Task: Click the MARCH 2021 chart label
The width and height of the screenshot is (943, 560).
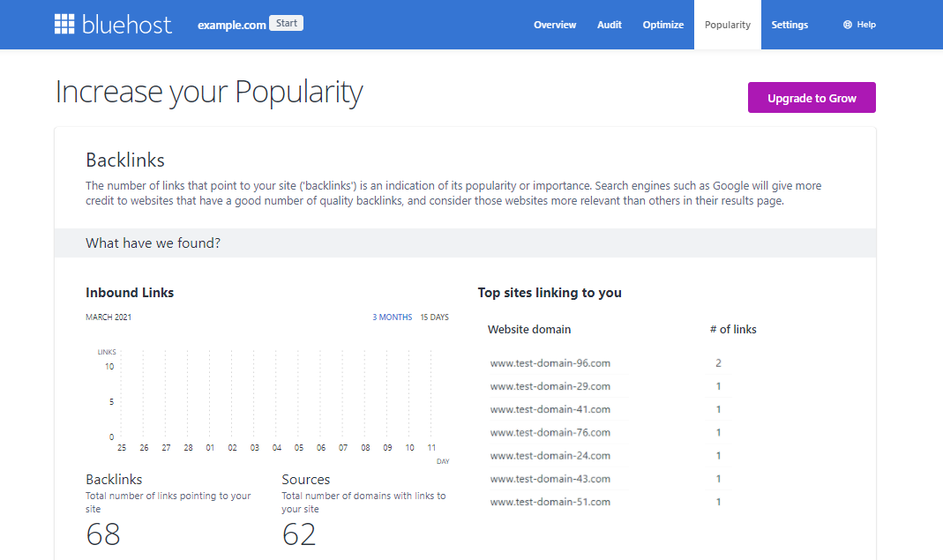Action: click(107, 317)
